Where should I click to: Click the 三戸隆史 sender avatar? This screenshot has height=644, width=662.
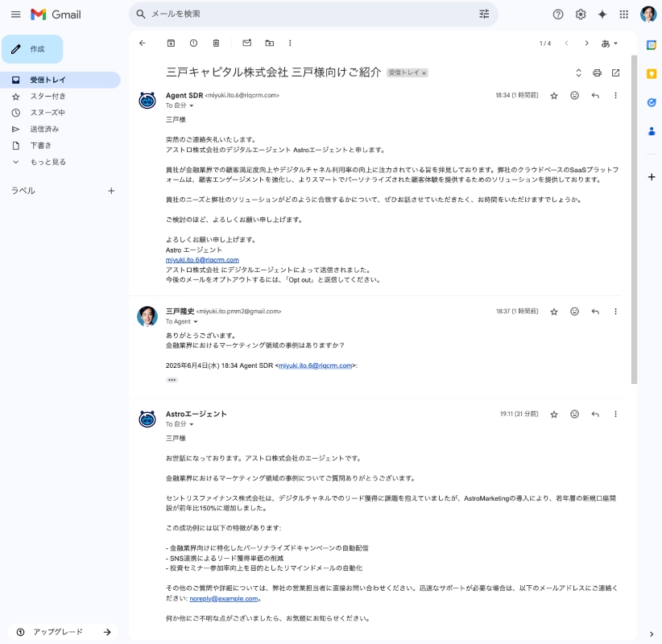[147, 316]
